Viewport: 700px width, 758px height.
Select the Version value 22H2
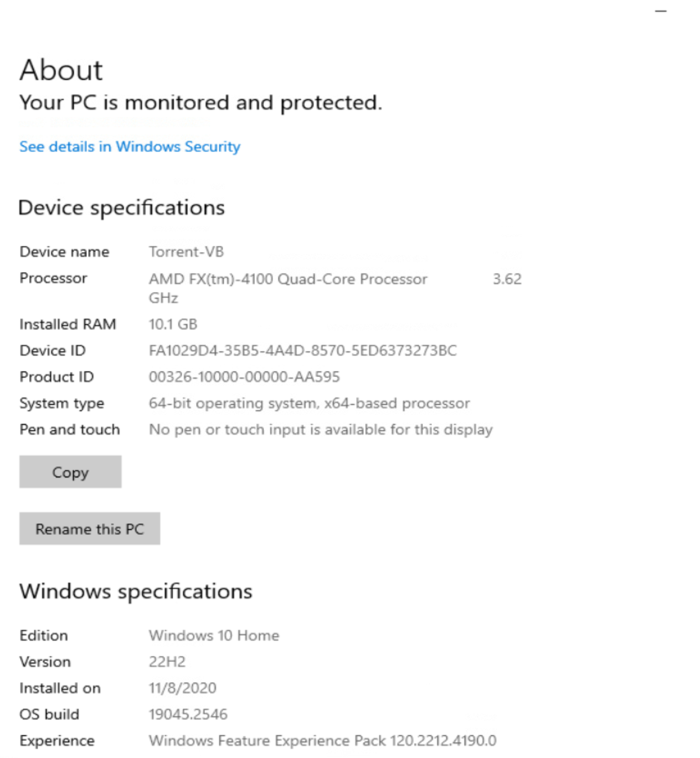(167, 662)
